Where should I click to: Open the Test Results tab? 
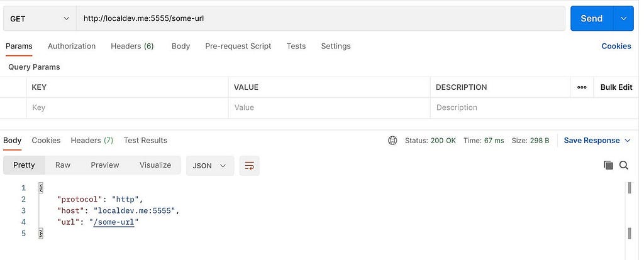145,141
